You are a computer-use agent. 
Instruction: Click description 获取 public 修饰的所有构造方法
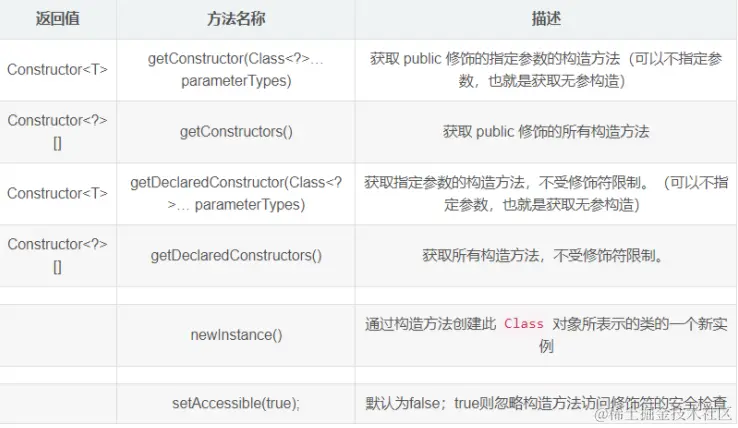click(546, 131)
